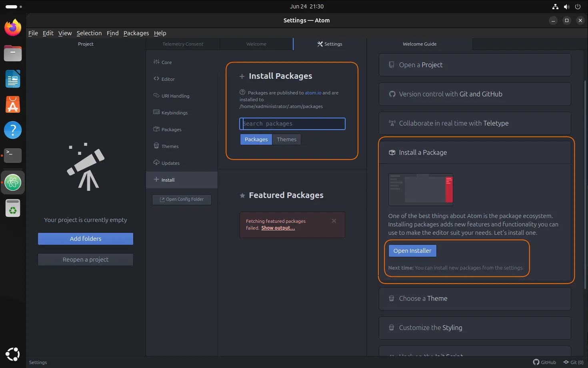Open Editor settings section

[x=182, y=79]
